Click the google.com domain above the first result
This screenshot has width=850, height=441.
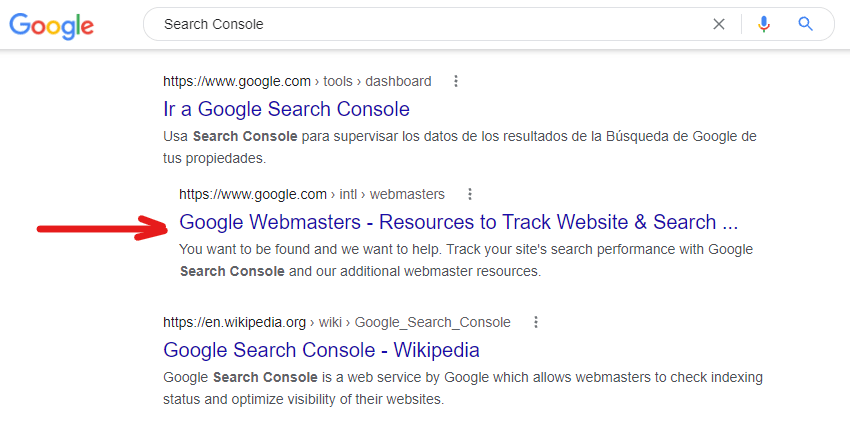point(237,81)
